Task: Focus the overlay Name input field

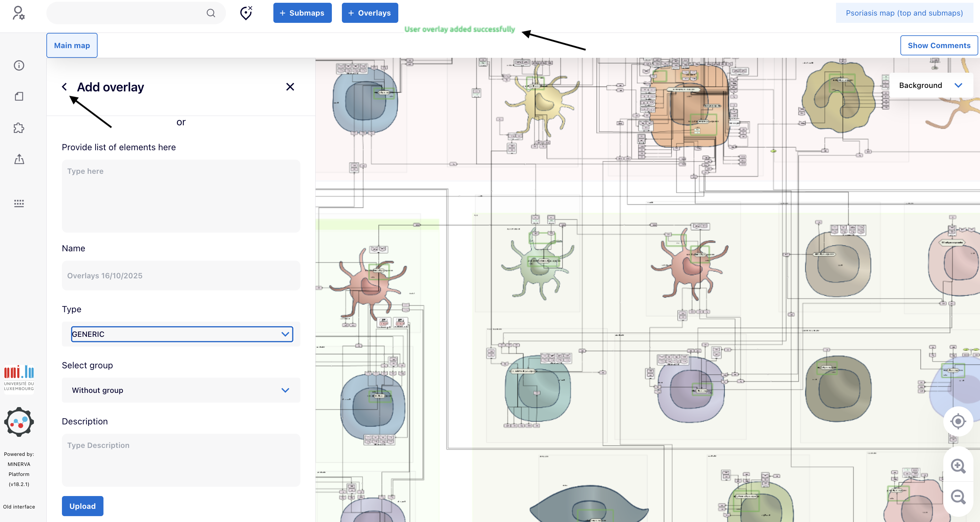Action: point(181,276)
